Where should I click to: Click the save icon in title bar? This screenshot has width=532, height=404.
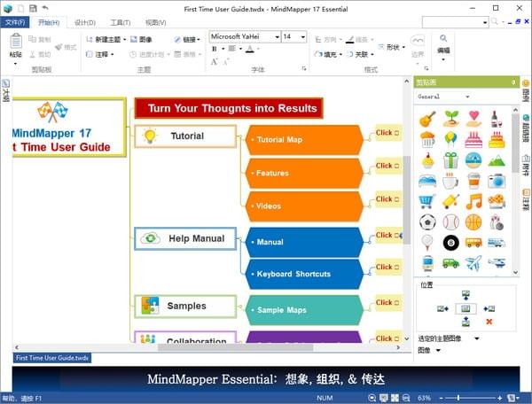[33, 9]
